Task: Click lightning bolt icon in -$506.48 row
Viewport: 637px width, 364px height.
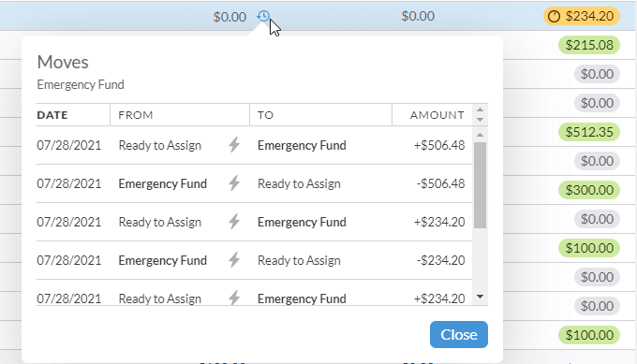Action: [x=234, y=183]
